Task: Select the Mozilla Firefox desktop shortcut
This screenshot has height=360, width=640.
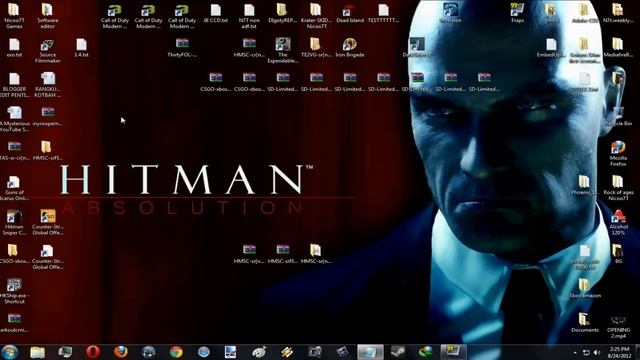Action: click(x=618, y=154)
